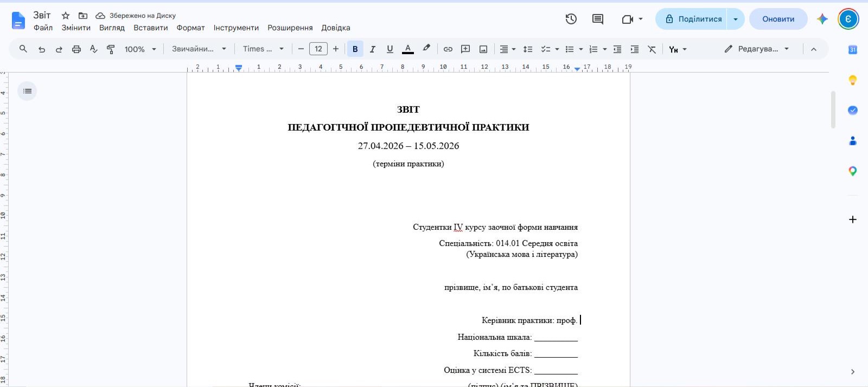Run spelling and grammar check
The image size is (868, 387).
[x=93, y=49]
